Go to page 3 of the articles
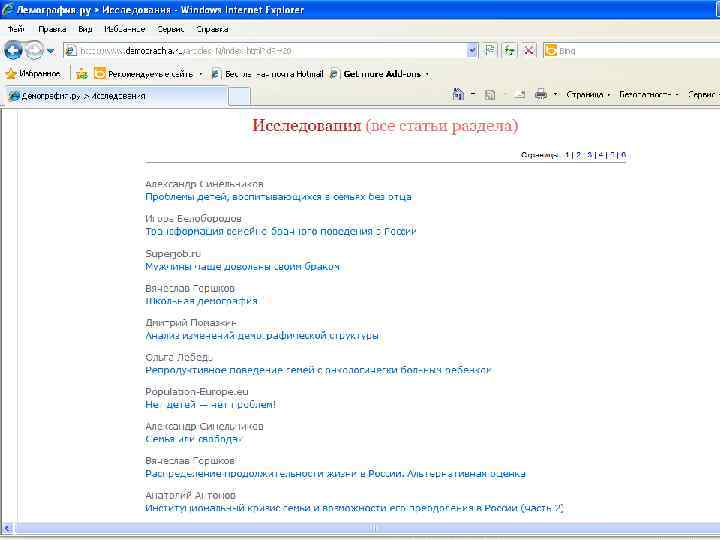This screenshot has width=720, height=540. coord(590,155)
